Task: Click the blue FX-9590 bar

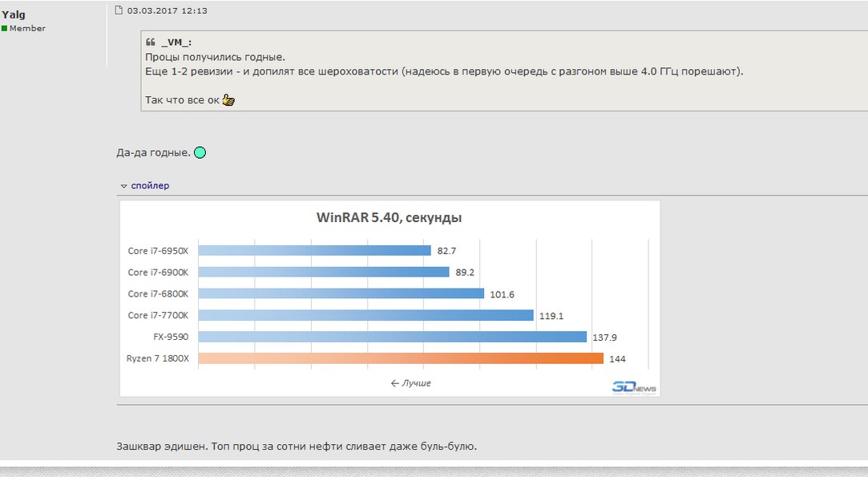Action: coord(393,337)
